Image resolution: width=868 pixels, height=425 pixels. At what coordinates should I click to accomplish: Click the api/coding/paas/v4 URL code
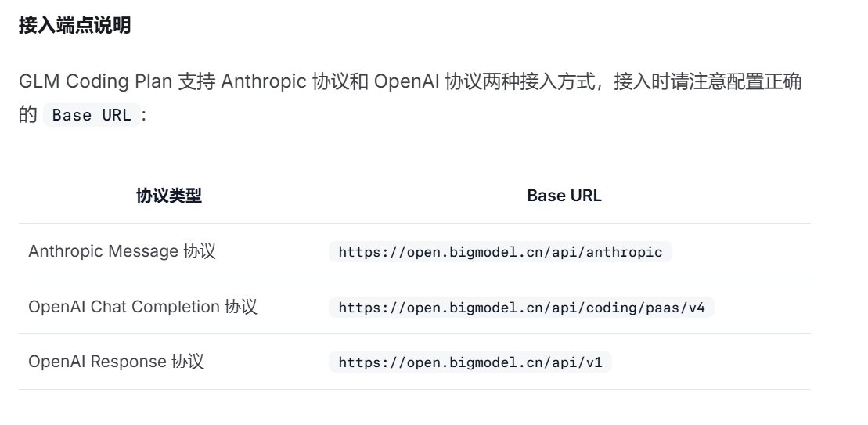tap(521, 307)
